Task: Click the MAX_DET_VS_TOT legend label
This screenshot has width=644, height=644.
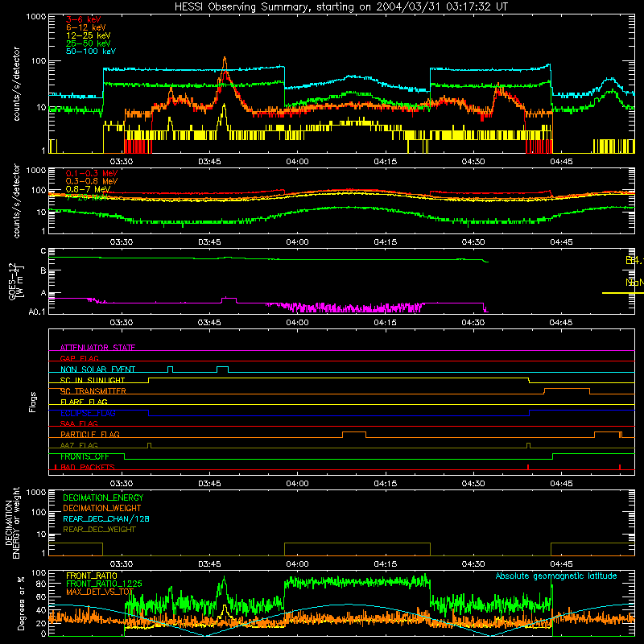Action: tap(100, 592)
